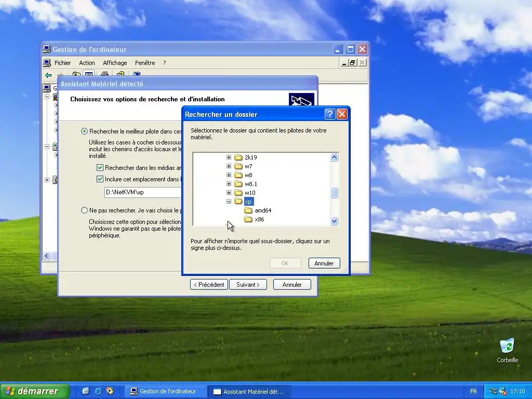The image size is (532, 399).
Task: Click Annuler in the hardware wizard
Action: click(292, 284)
